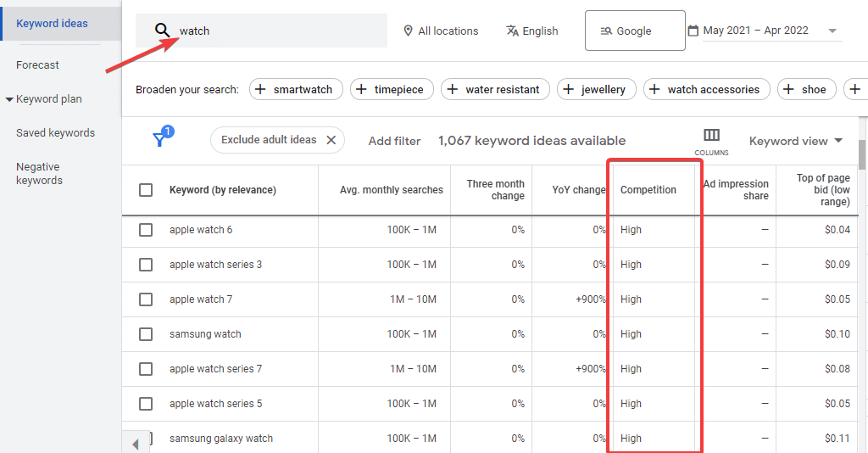Click the search magnifier icon
The width and height of the screenshot is (868, 453).
(162, 31)
